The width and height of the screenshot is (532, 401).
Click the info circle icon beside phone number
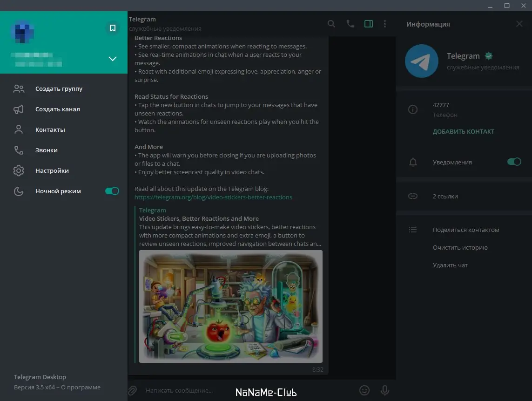coord(412,109)
